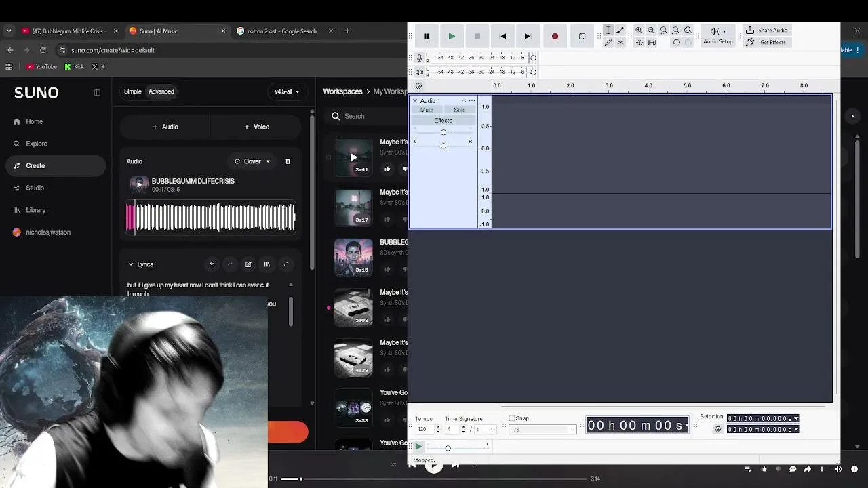The height and width of the screenshot is (488, 868).
Task: Switch to the Bubblegum Midlife Crisis YouTube tab
Action: (70, 30)
